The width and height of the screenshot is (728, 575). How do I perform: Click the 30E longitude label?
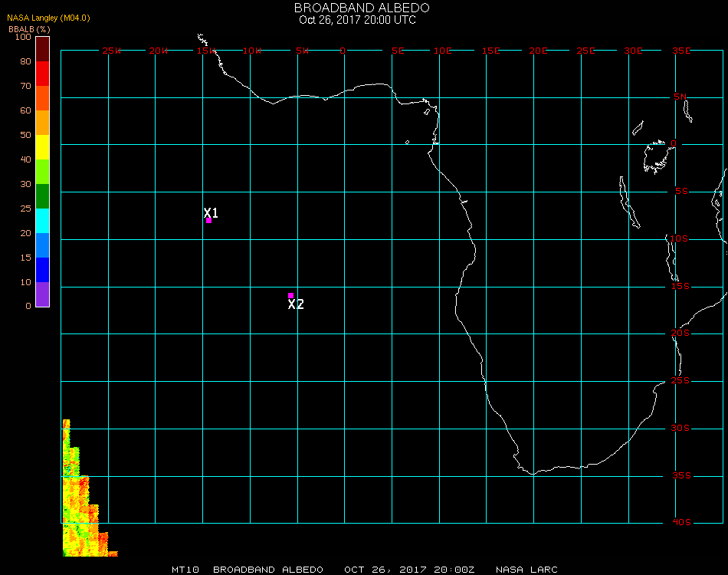coord(633,51)
